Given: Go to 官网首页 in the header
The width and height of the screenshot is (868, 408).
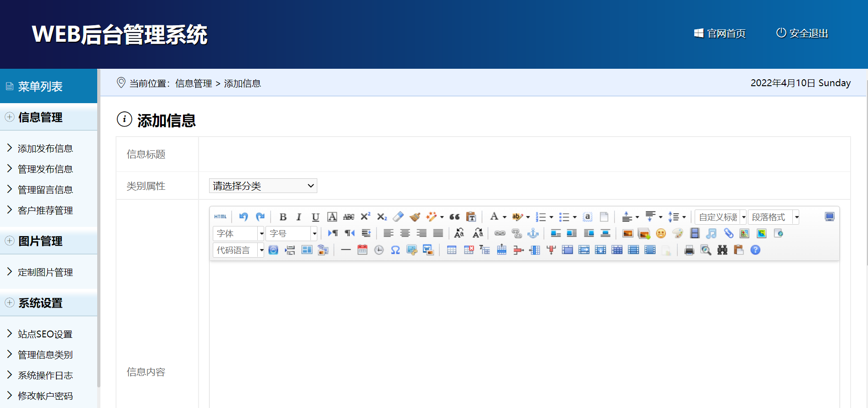Looking at the screenshot, I should 720,33.
